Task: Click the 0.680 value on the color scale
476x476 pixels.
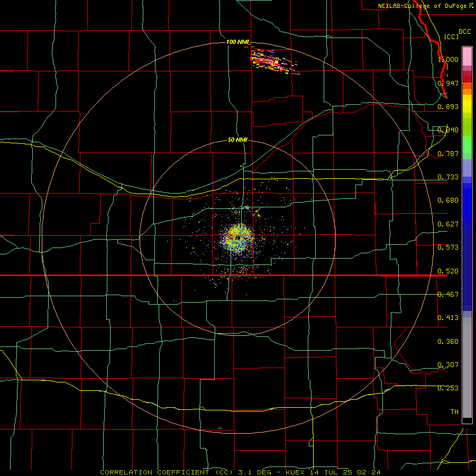Action: [448, 200]
